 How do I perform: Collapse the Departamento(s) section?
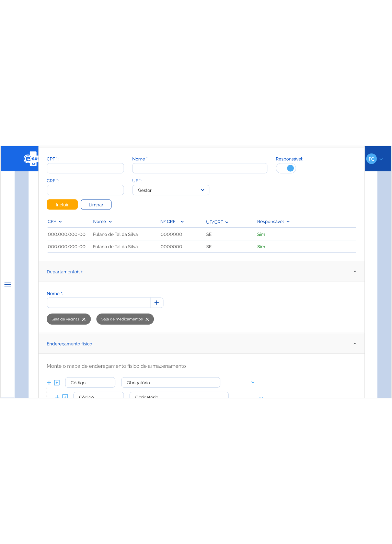click(355, 272)
